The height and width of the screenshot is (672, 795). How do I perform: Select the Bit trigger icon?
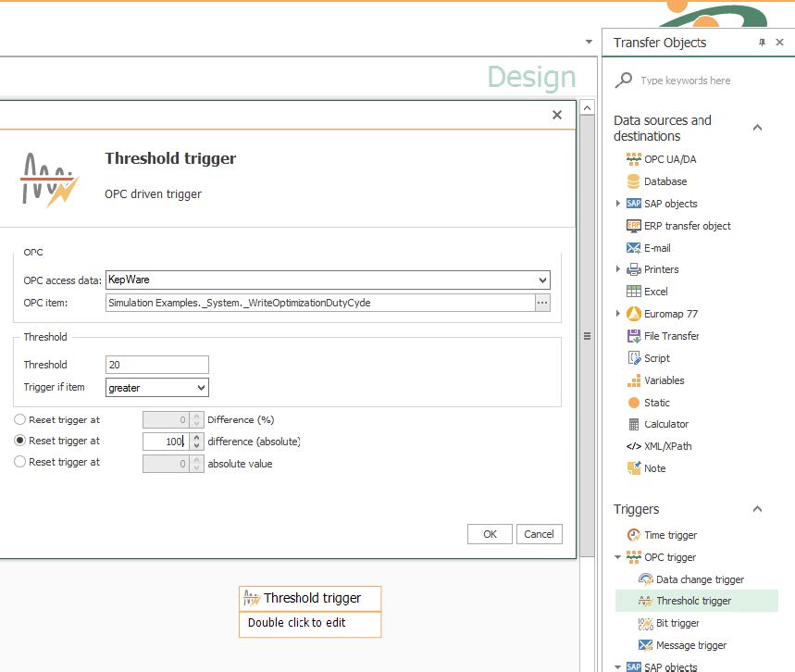pyautogui.click(x=645, y=623)
